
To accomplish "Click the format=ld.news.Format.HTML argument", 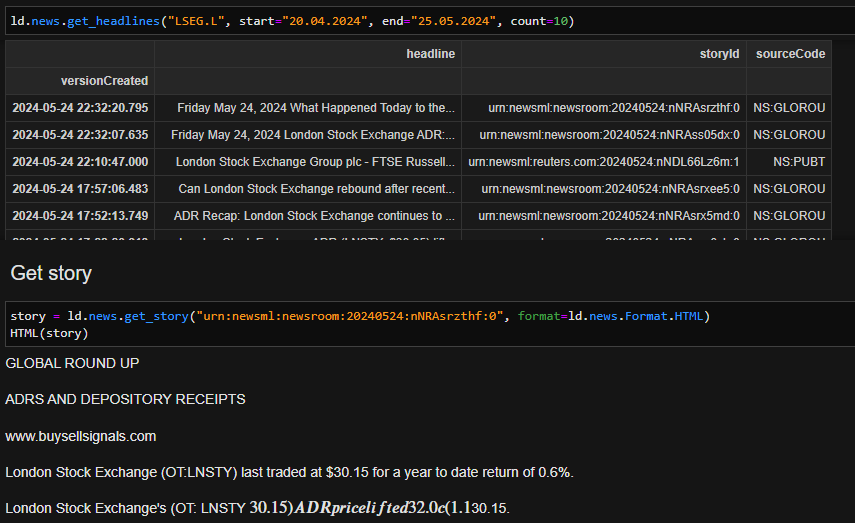I will click(x=610, y=316).
